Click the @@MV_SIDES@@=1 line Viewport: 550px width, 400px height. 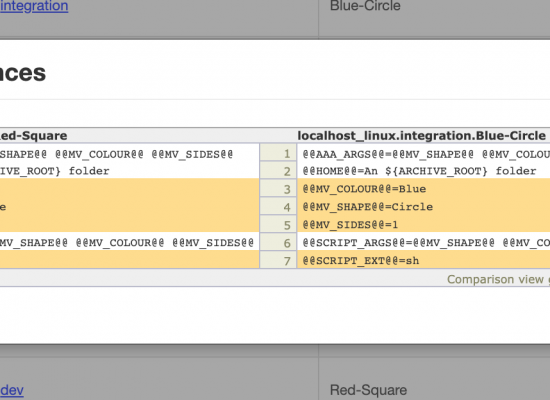pos(350,225)
